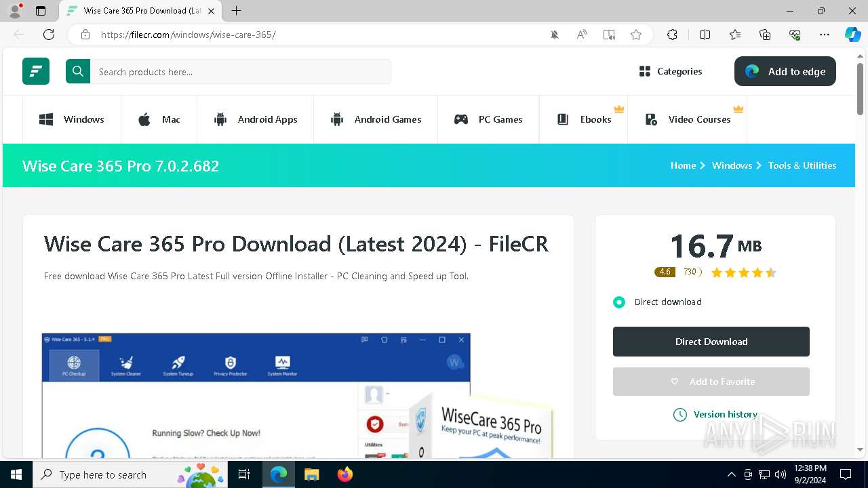Open the Immersive reader icon
Viewport: 868px width, 488px height.
609,35
